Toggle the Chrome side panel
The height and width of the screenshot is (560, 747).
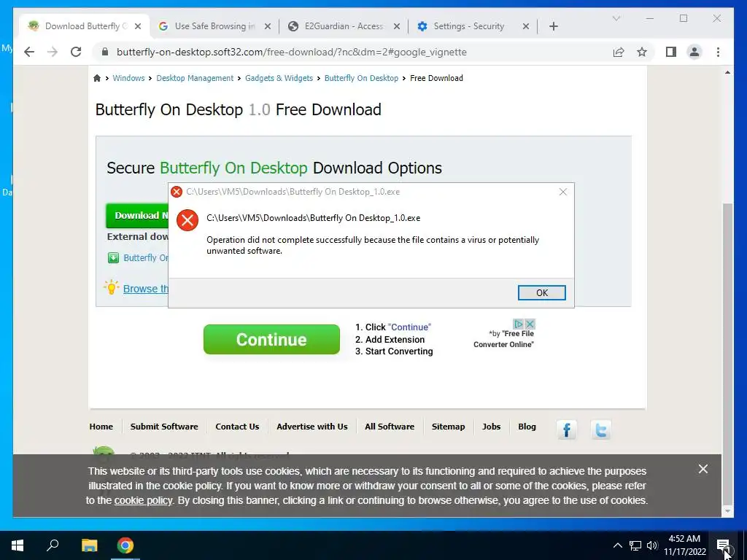pos(671,52)
